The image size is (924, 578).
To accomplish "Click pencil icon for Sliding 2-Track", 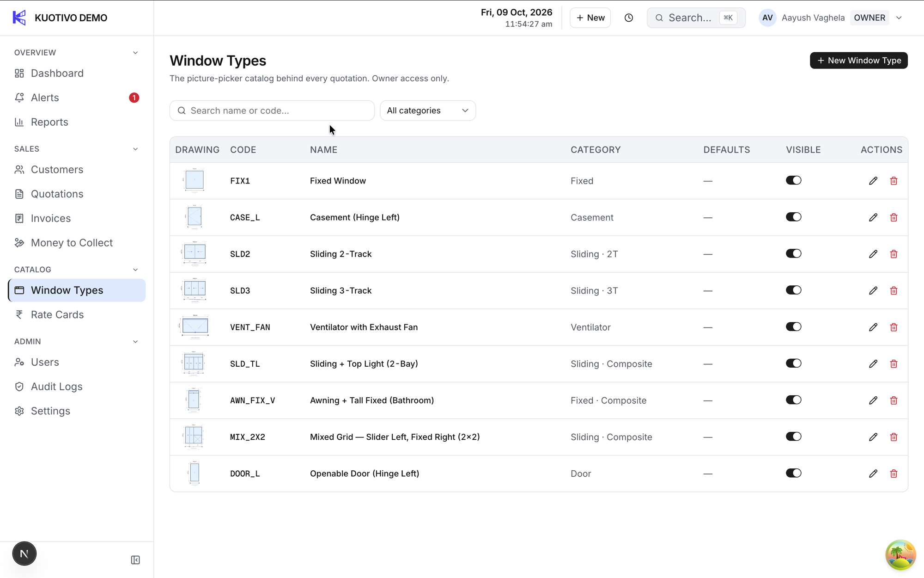I will click(x=873, y=254).
